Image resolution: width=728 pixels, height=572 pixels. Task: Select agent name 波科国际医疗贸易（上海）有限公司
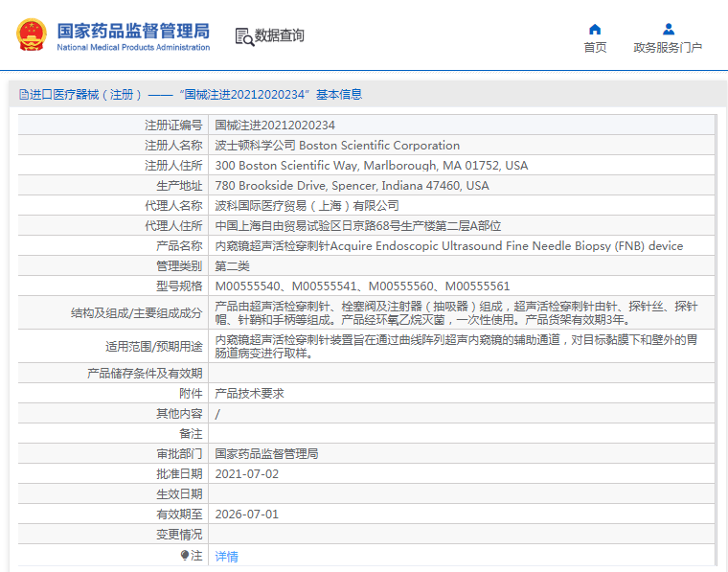click(307, 206)
